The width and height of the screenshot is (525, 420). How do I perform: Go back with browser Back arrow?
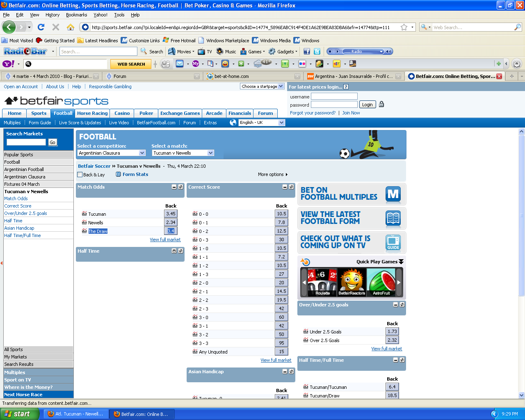[x=9, y=27]
